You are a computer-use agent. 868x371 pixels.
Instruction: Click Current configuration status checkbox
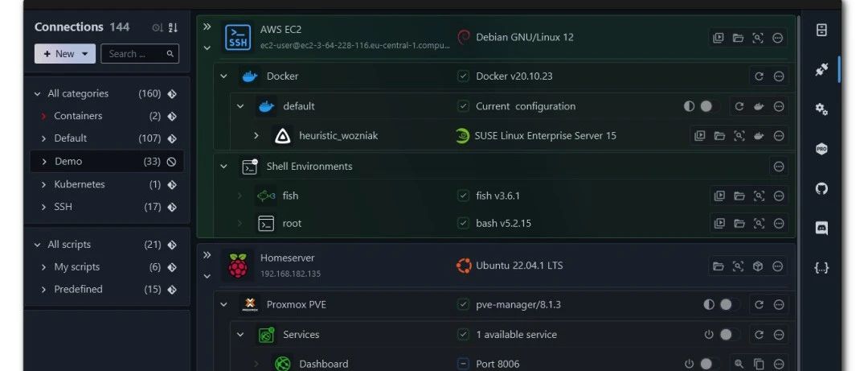pos(464,106)
